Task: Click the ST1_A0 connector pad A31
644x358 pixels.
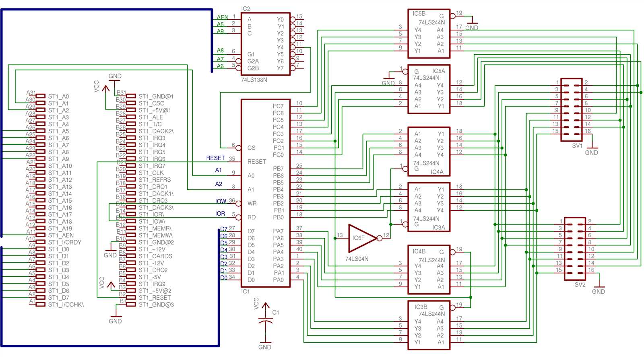Action: pos(41,96)
